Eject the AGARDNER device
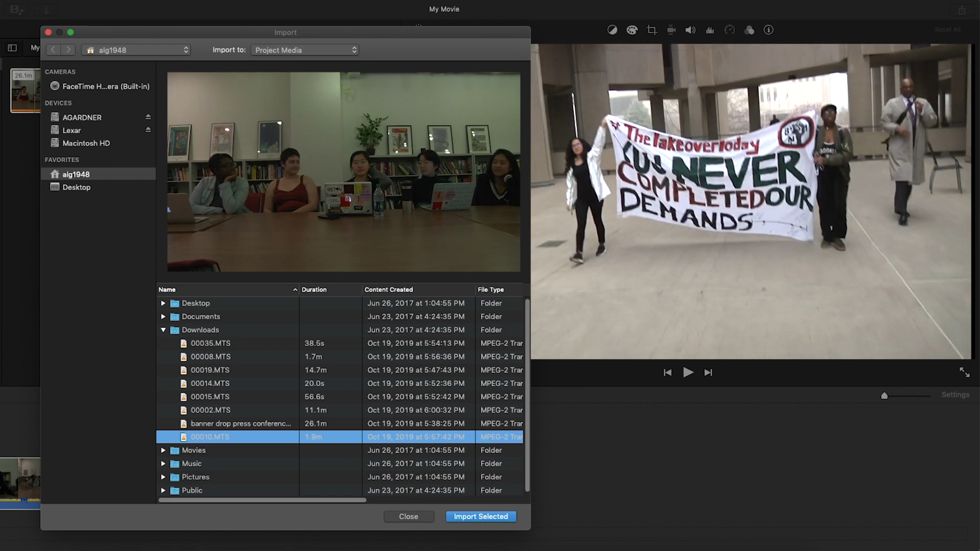This screenshot has height=551, width=980. pos(148,117)
